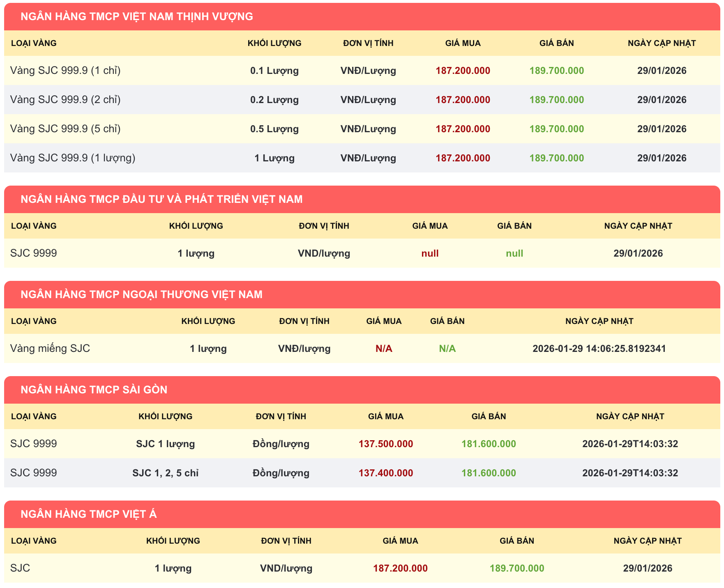Viewport: 724px width, 588px height.
Task: Click the Vàng miếng SJC row label
Action: click(x=50, y=349)
